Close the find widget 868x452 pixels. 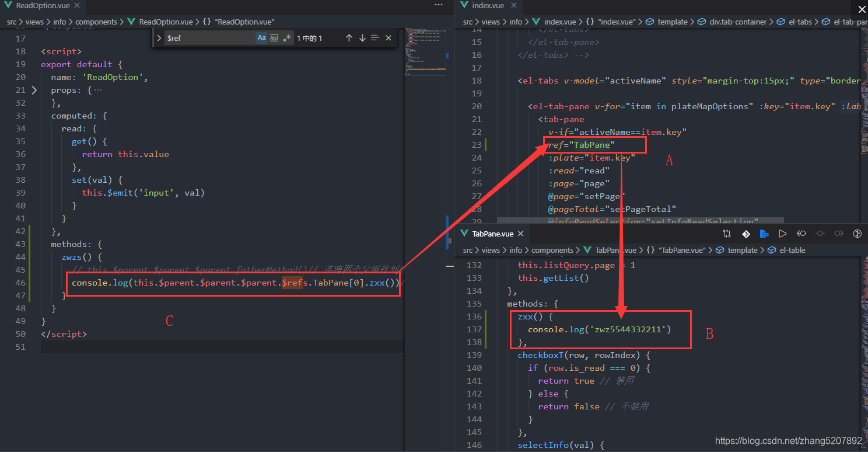(x=388, y=38)
